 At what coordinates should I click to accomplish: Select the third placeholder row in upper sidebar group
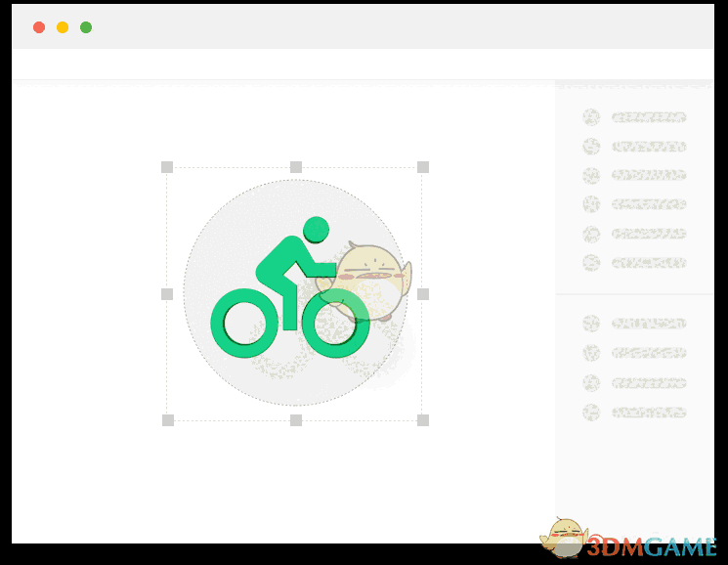(634, 176)
